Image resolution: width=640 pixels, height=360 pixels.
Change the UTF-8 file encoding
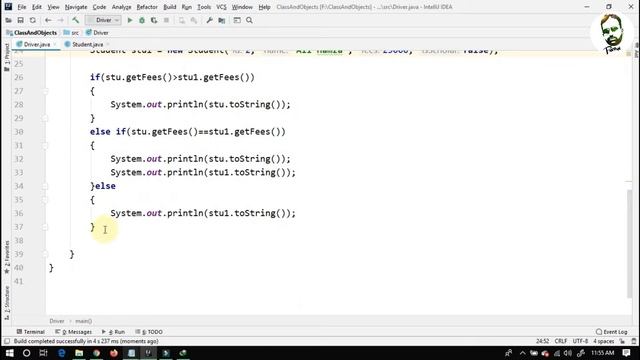coord(580,341)
